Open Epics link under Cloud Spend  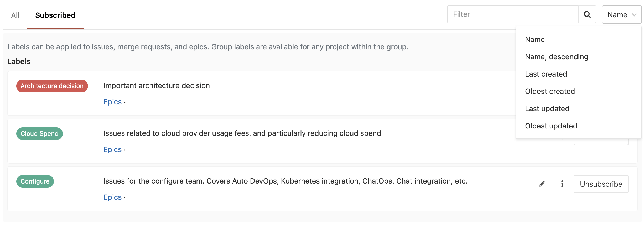[112, 149]
